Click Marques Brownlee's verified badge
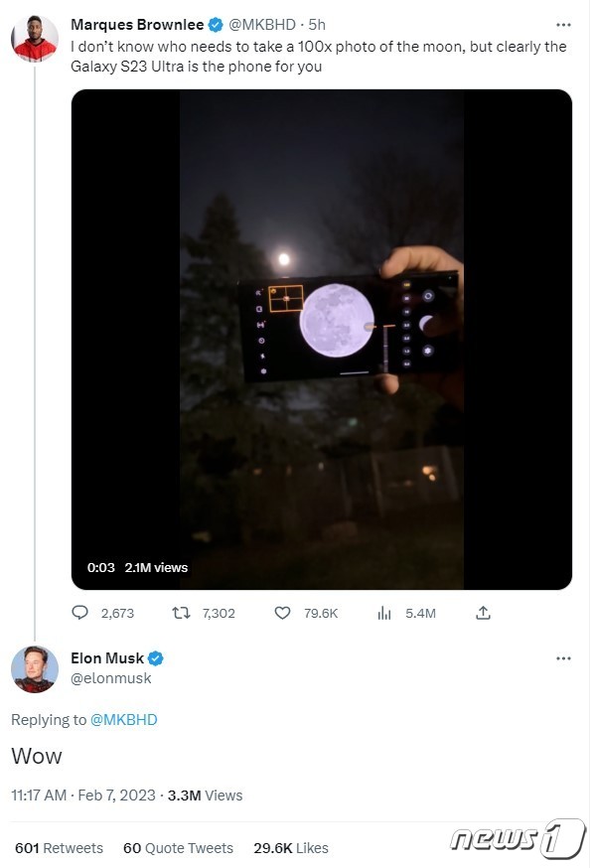Viewport: 593px width, 868px height. pos(216,25)
